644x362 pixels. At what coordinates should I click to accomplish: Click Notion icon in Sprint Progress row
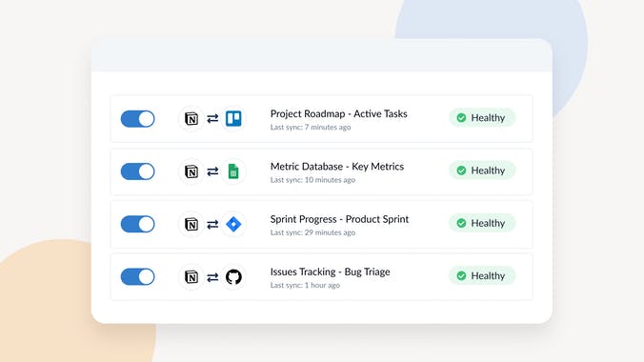(x=191, y=224)
